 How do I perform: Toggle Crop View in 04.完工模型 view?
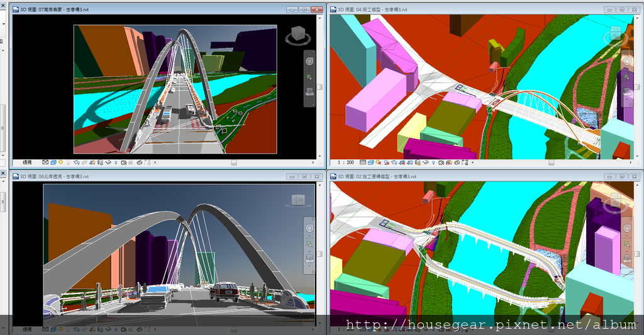point(402,162)
